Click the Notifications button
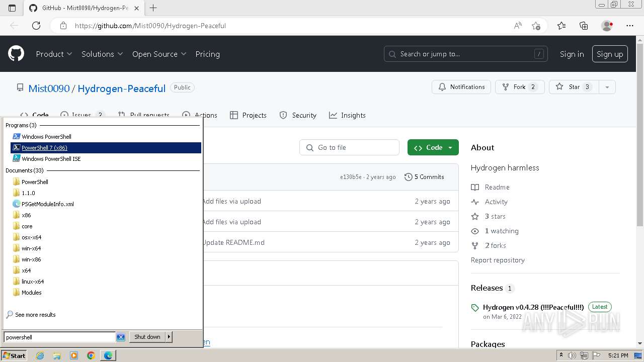Image resolution: width=644 pixels, height=362 pixels. click(461, 87)
